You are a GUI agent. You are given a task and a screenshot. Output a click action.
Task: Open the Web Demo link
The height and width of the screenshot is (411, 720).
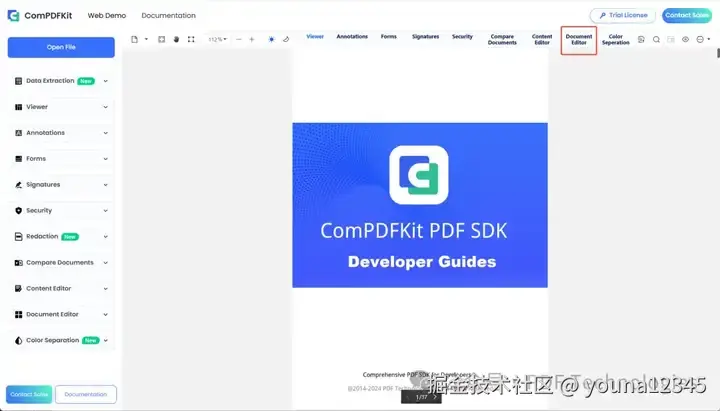point(107,16)
